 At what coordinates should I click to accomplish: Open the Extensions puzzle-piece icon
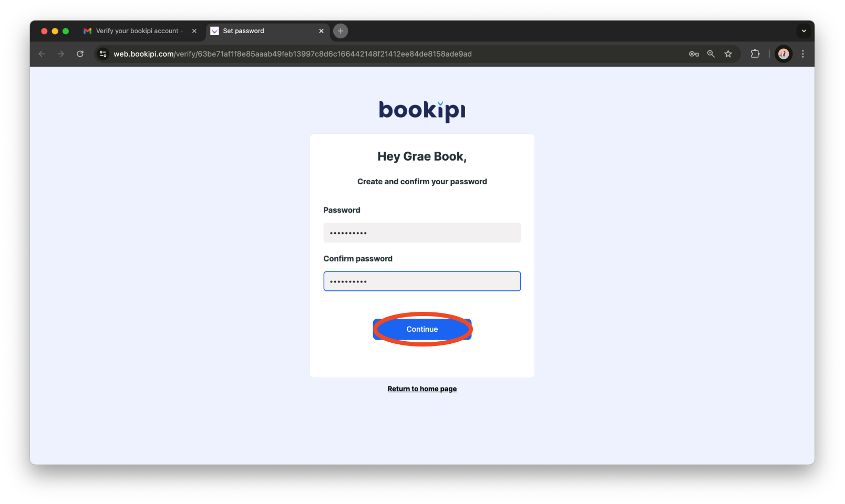coord(755,54)
